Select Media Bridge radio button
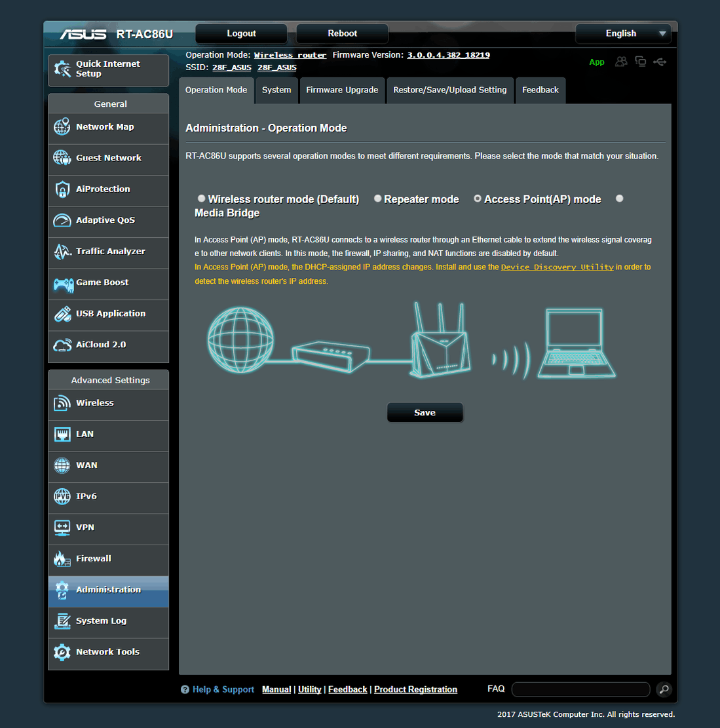720x728 pixels. coord(619,199)
